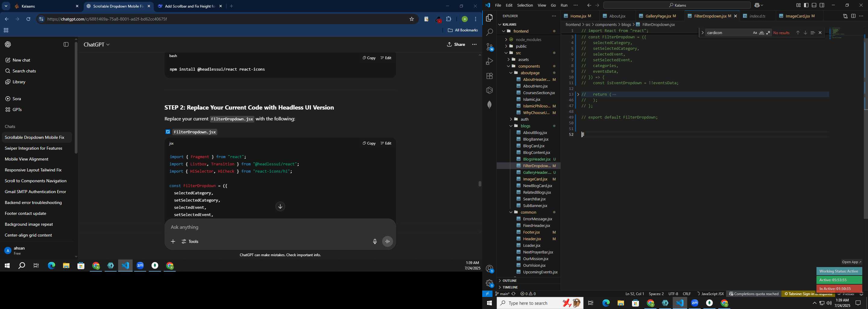868x309 pixels.
Task: Collapse the frontend folder
Action: coord(504,31)
